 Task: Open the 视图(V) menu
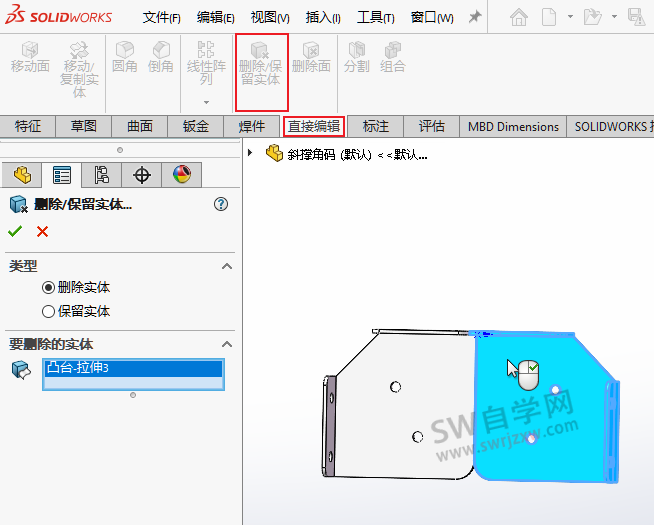(x=270, y=18)
